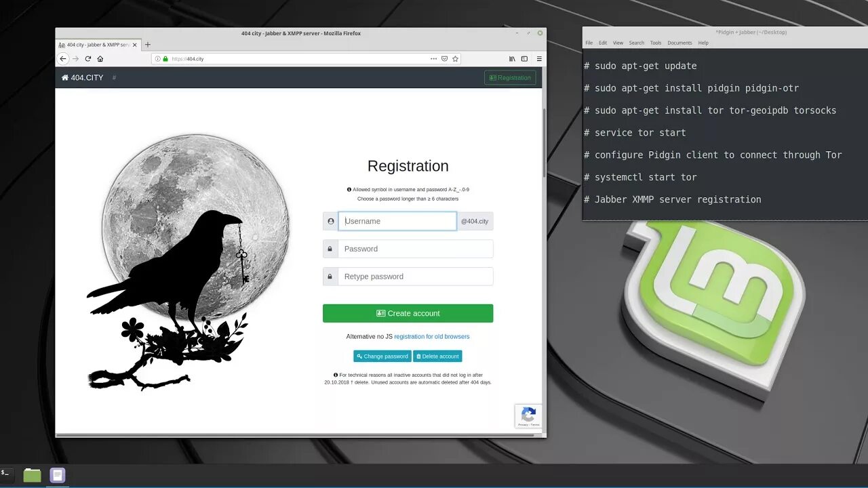Screen dimensions: 868x488
Task: Click 'service tor start' line
Action: point(635,133)
